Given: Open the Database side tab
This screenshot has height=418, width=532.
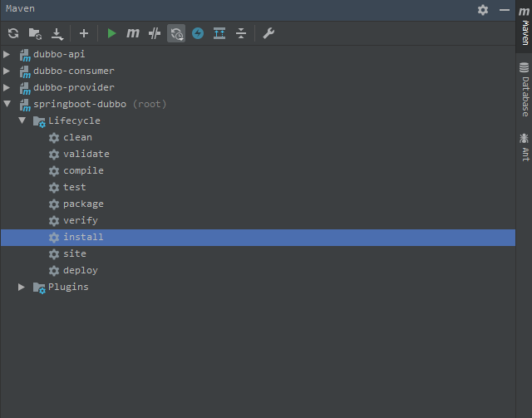Looking at the screenshot, I should pos(525,90).
